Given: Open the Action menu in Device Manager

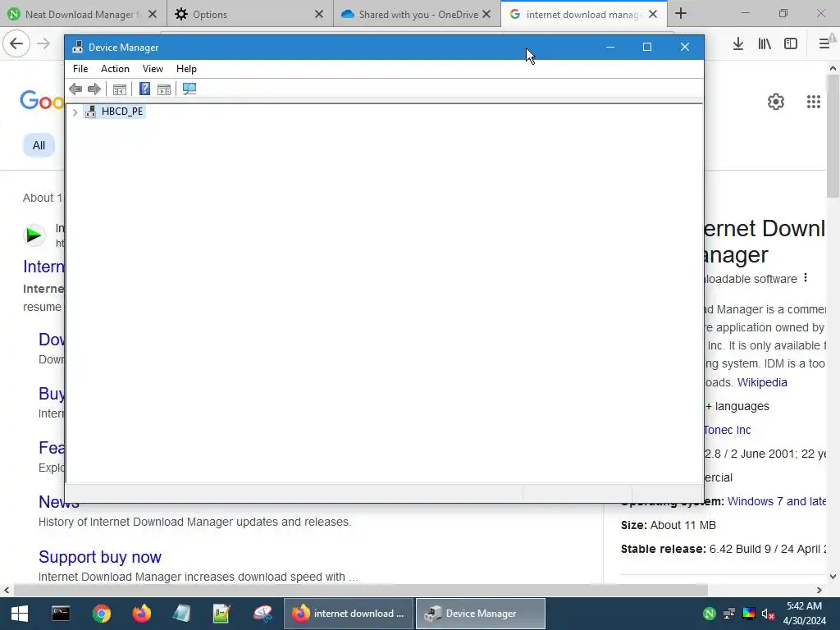Looking at the screenshot, I should point(115,69).
